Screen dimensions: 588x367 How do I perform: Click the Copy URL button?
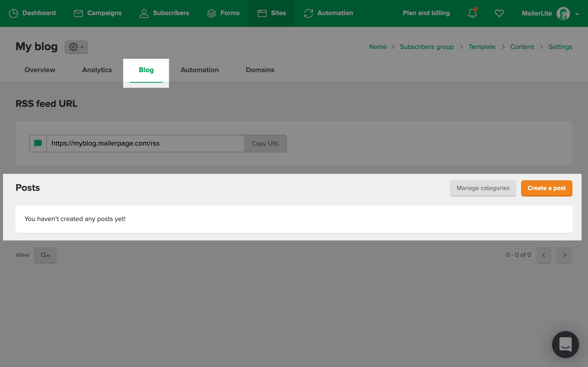[x=265, y=144]
